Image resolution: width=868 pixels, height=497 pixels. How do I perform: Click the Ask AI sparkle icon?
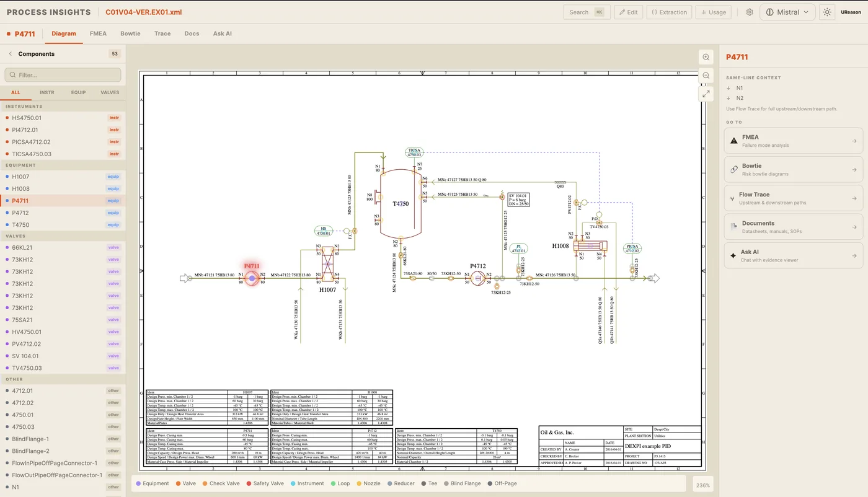coord(734,255)
